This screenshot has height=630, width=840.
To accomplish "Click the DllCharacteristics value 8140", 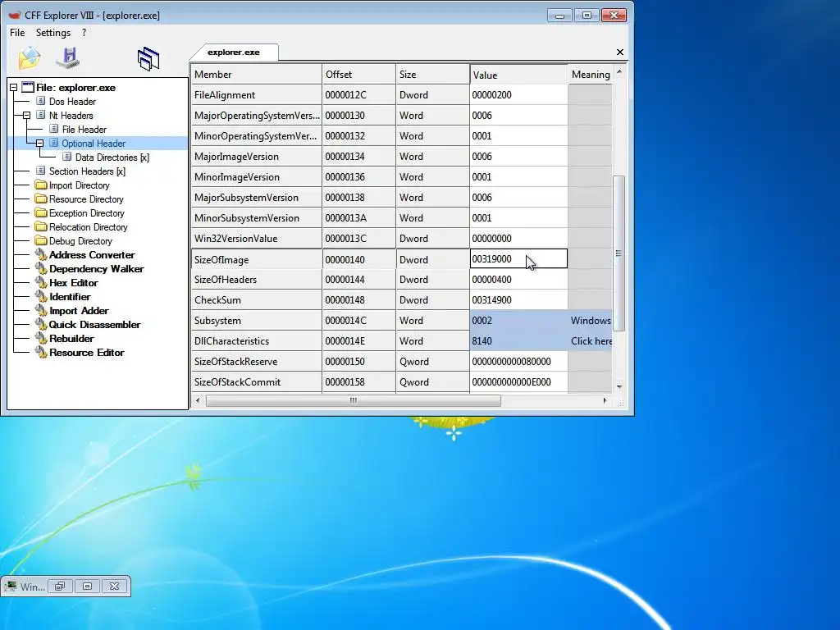I will [518, 340].
